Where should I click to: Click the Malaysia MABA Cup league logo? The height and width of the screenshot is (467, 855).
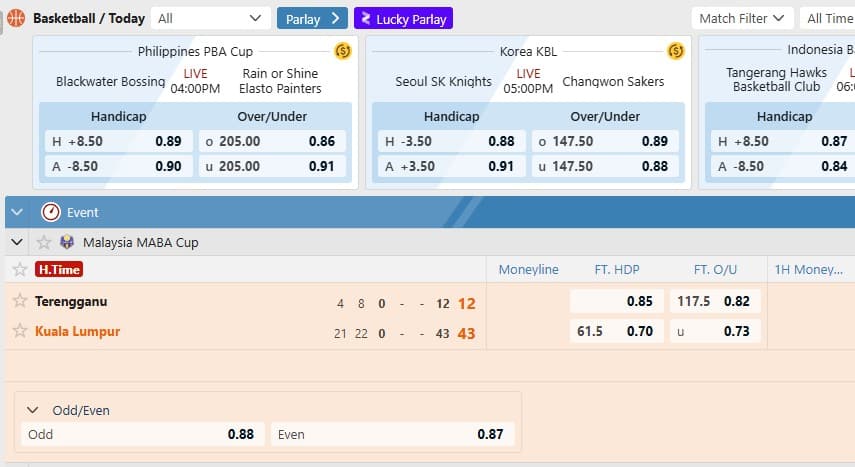[x=67, y=242]
